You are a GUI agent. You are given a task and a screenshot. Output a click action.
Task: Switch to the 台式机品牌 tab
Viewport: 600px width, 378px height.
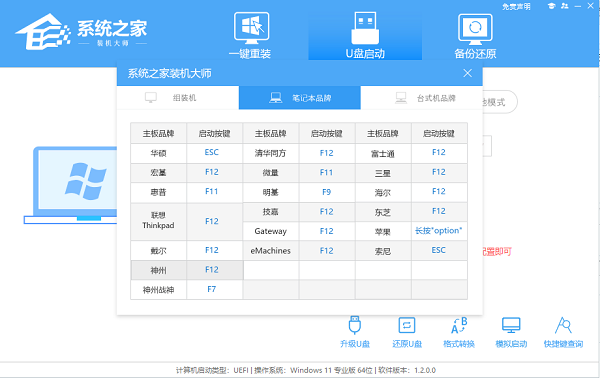[421, 98]
